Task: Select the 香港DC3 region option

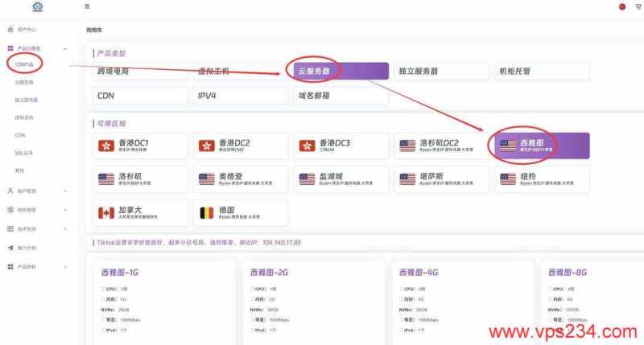Action: [341, 146]
